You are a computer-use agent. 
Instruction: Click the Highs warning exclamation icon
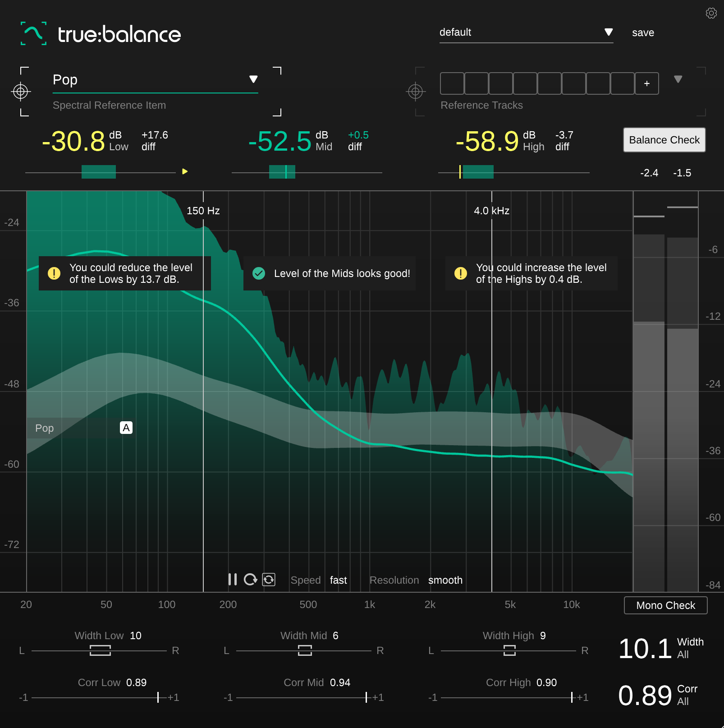(461, 273)
